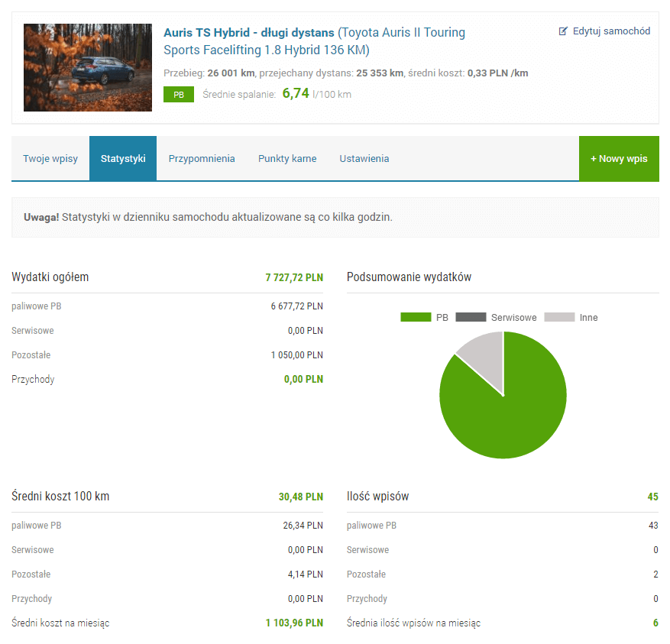Click the green PB legend color swatch
Screen dimensions: 670x644
point(416,317)
